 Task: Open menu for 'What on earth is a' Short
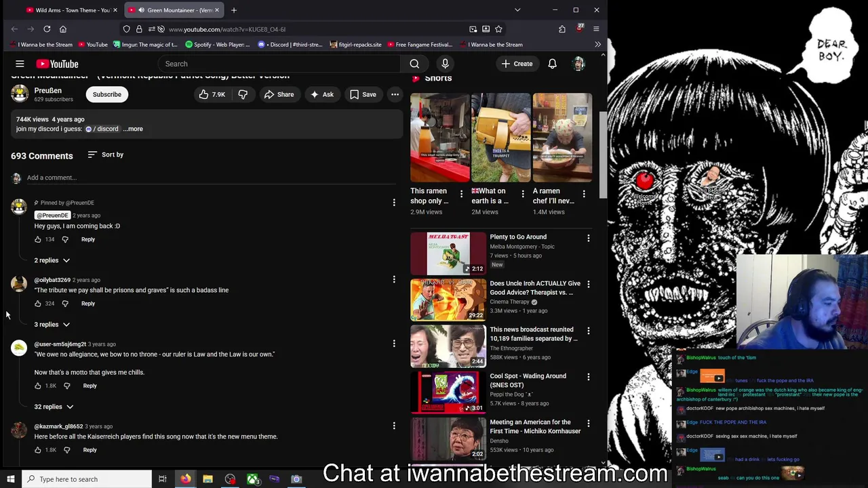pos(523,194)
